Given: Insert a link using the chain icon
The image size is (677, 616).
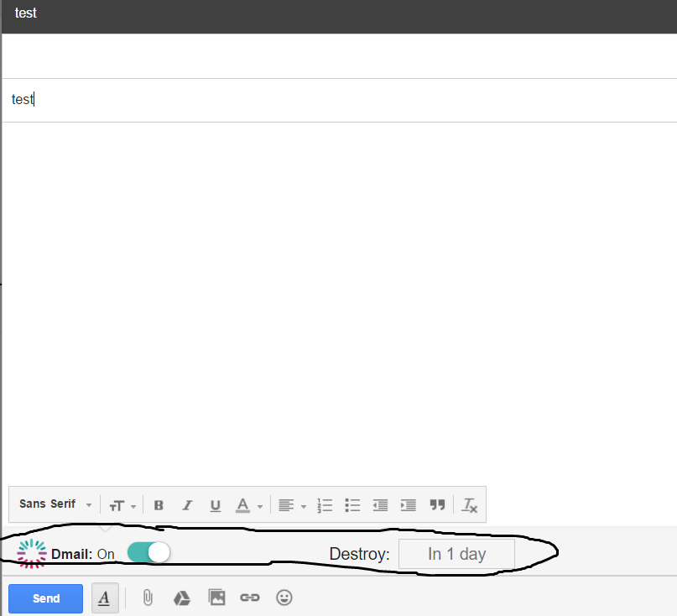Looking at the screenshot, I should (250, 598).
